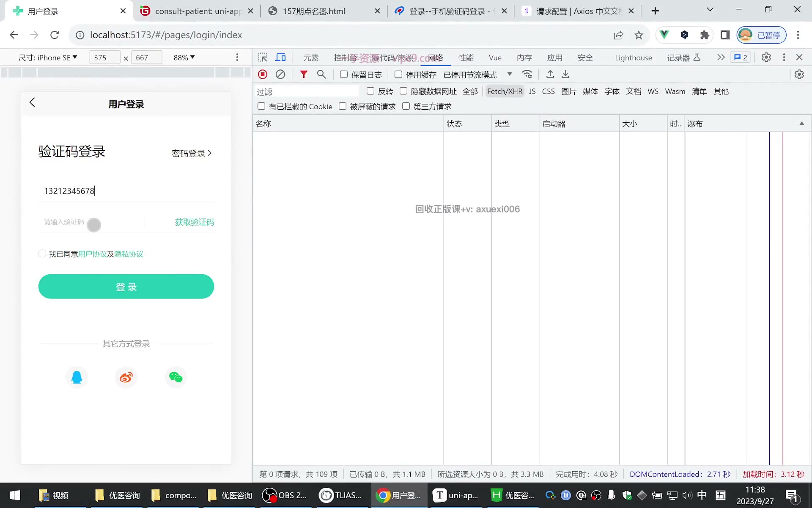
Task: Log in with QQ icon
Action: 77,377
